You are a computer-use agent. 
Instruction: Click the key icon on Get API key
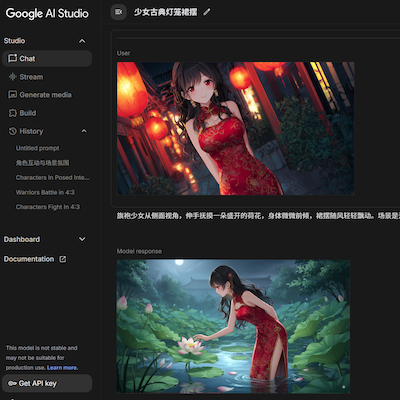click(12, 383)
